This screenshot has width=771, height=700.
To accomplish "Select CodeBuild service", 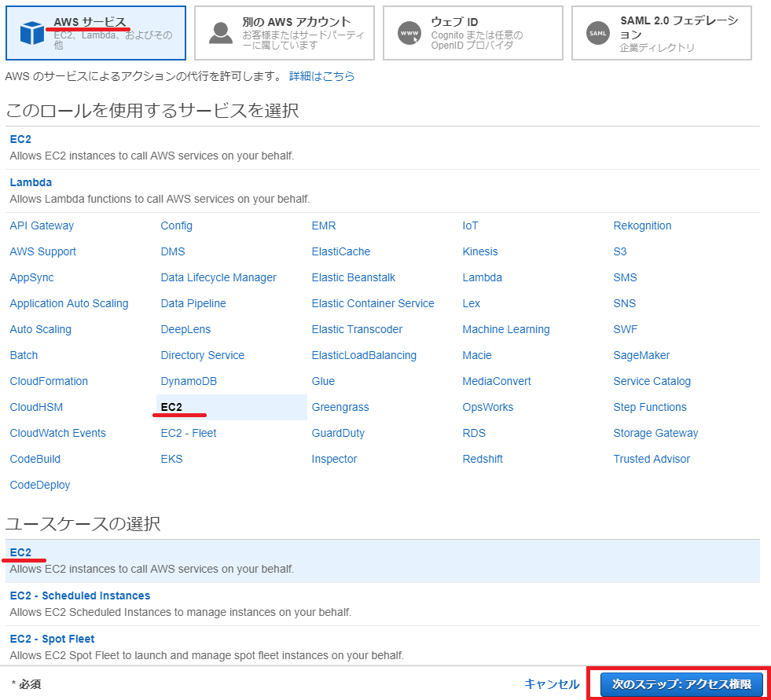I will click(x=35, y=459).
